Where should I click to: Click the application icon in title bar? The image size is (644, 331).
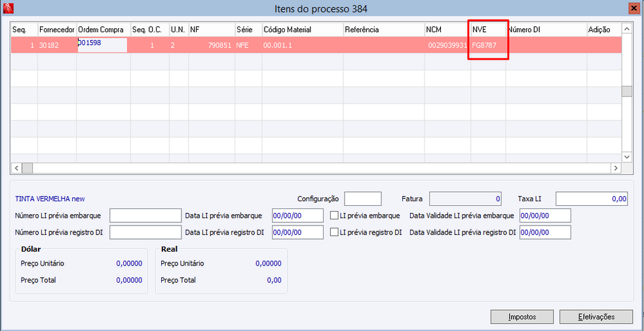click(x=8, y=8)
